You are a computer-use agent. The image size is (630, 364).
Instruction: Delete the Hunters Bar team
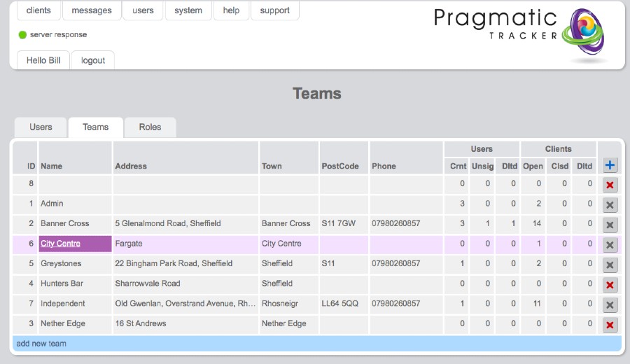(610, 285)
